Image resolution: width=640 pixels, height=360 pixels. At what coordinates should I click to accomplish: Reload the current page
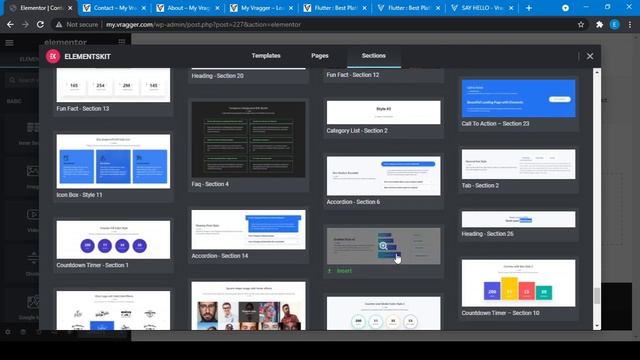(x=40, y=24)
